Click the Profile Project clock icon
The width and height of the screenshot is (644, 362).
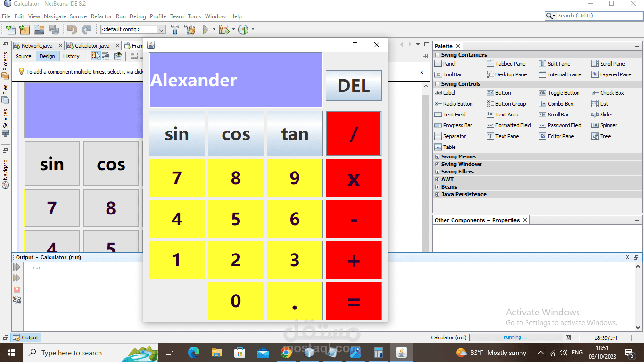click(x=243, y=30)
